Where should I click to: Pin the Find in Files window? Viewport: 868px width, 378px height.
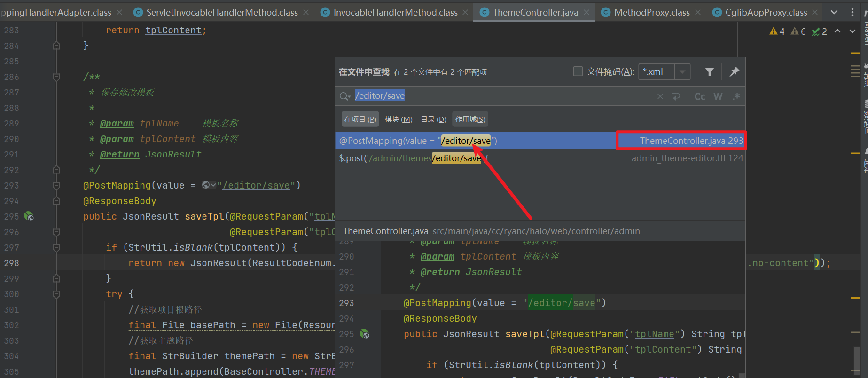734,72
